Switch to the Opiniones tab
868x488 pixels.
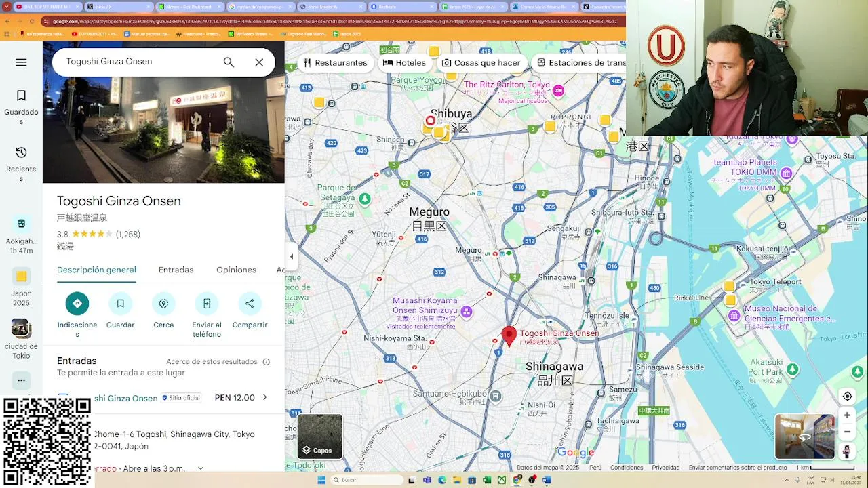point(236,270)
